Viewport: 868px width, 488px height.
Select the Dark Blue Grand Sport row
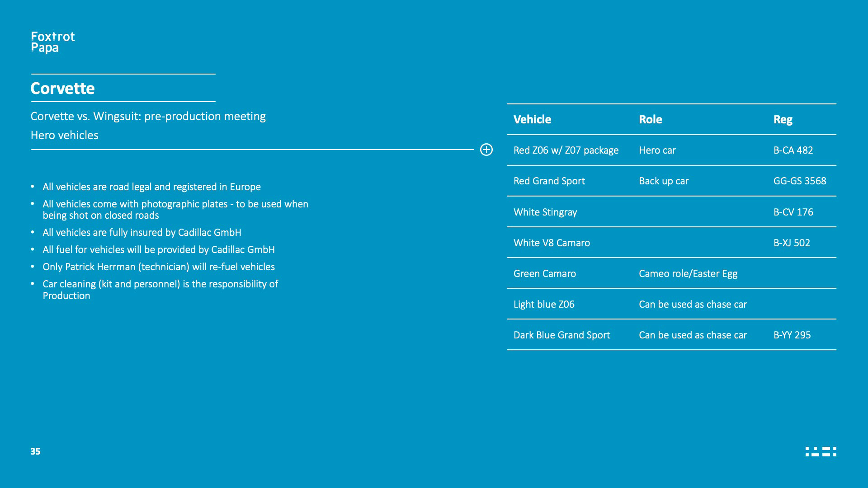pyautogui.click(x=561, y=335)
